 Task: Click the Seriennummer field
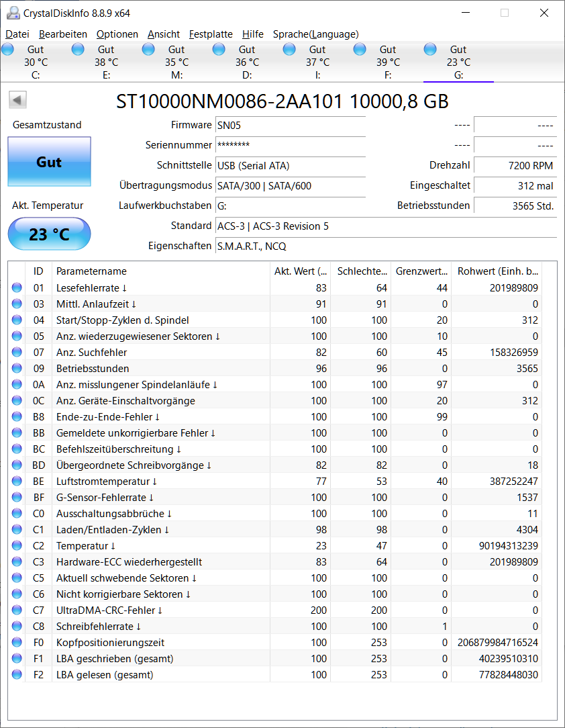pos(291,145)
